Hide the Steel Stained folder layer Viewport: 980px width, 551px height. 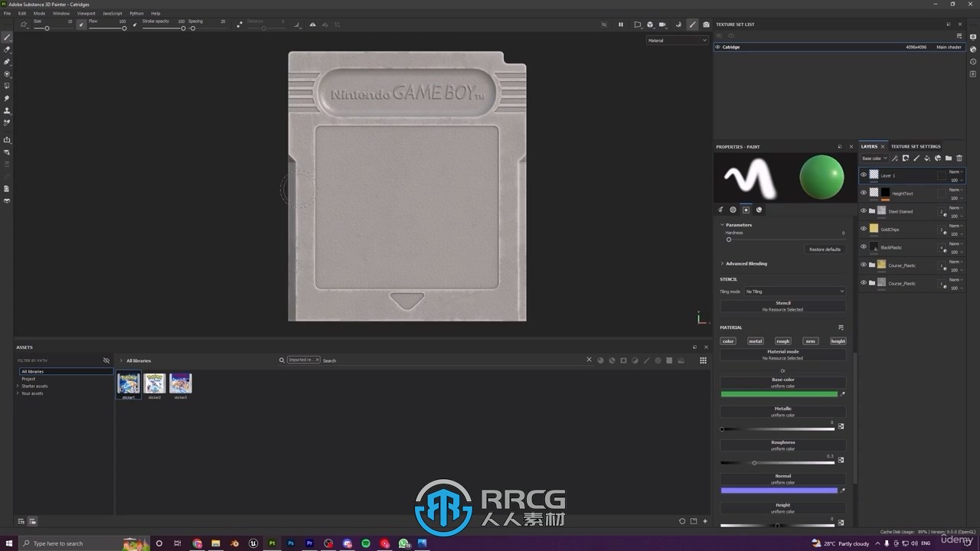(864, 211)
